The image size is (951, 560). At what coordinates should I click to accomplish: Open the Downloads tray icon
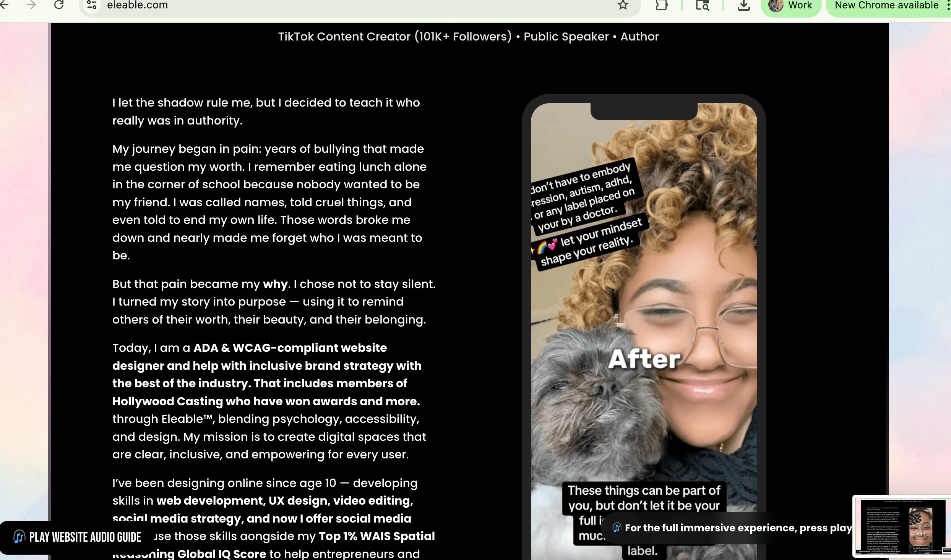pyautogui.click(x=743, y=5)
